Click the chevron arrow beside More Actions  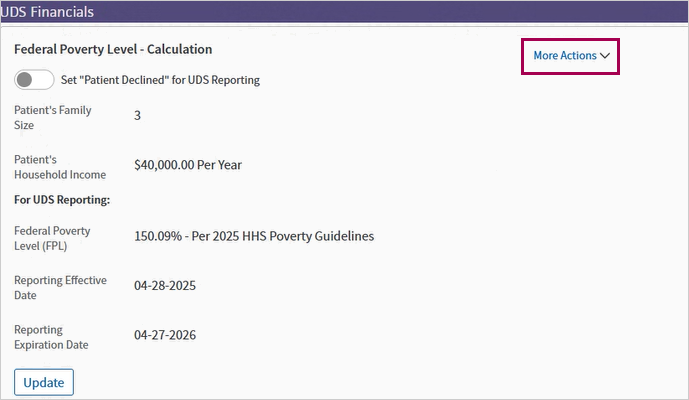click(605, 56)
